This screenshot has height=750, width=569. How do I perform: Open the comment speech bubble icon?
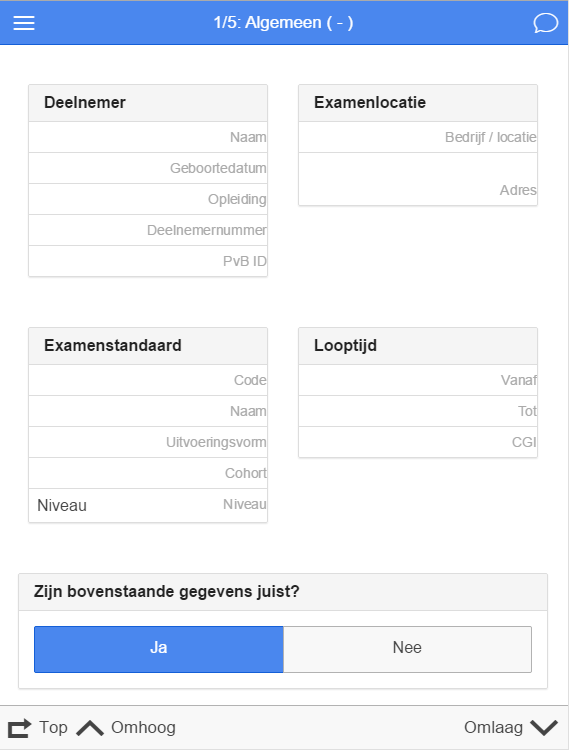pyautogui.click(x=546, y=23)
